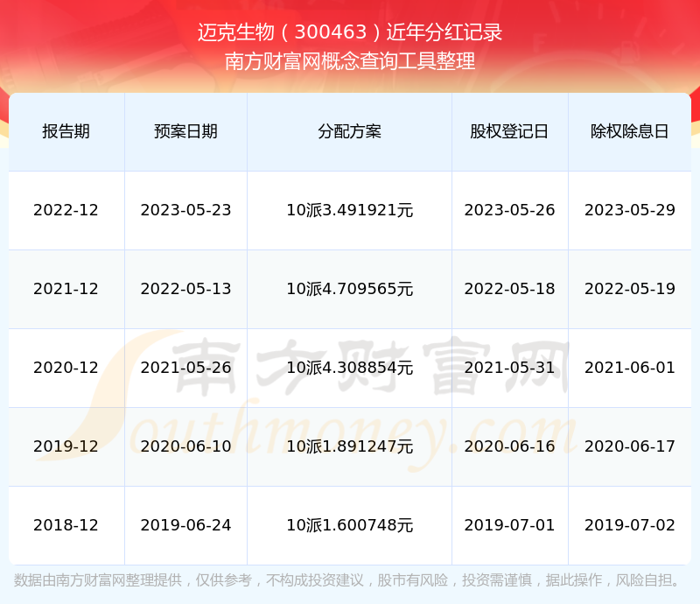Select the 10派4.308854元 plan cell
Image resolution: width=700 pixels, height=604 pixels.
pos(349,368)
